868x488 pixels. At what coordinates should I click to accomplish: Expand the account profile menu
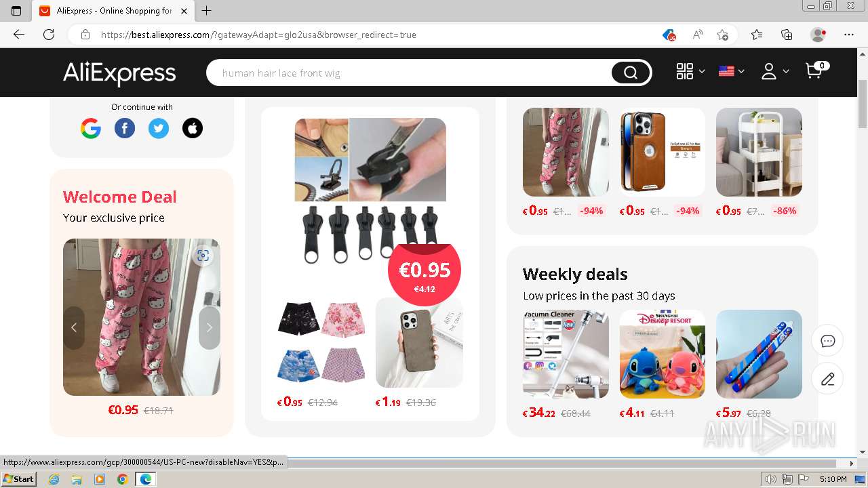(x=774, y=71)
